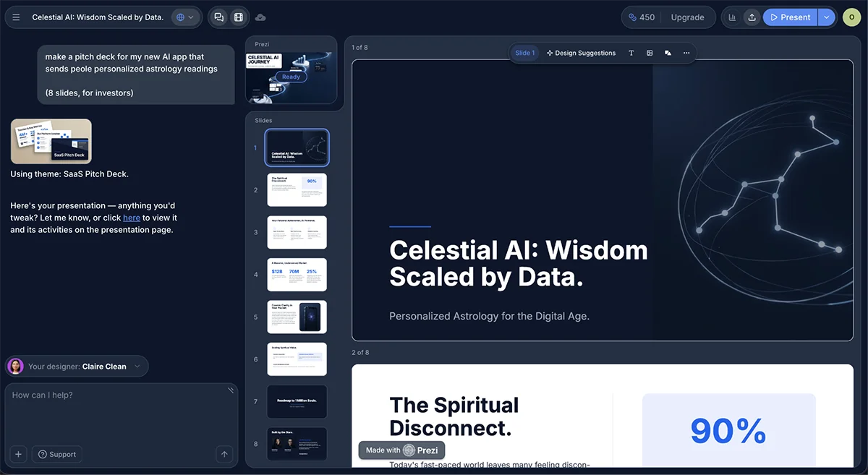Switch to the slides filmstrip view icon
Image resolution: width=868 pixels, height=475 pixels.
tap(238, 17)
